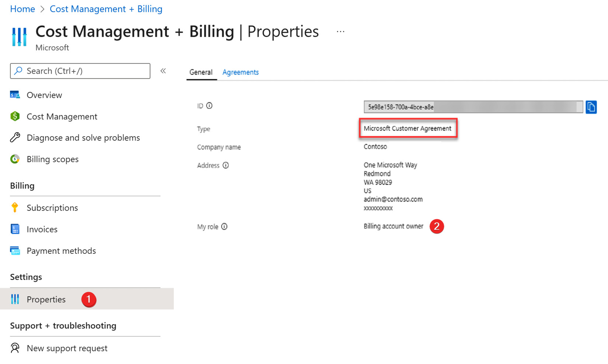This screenshot has width=608, height=364.
Task: Click the Diagnose and solve problems wrench icon
Action: point(15,137)
